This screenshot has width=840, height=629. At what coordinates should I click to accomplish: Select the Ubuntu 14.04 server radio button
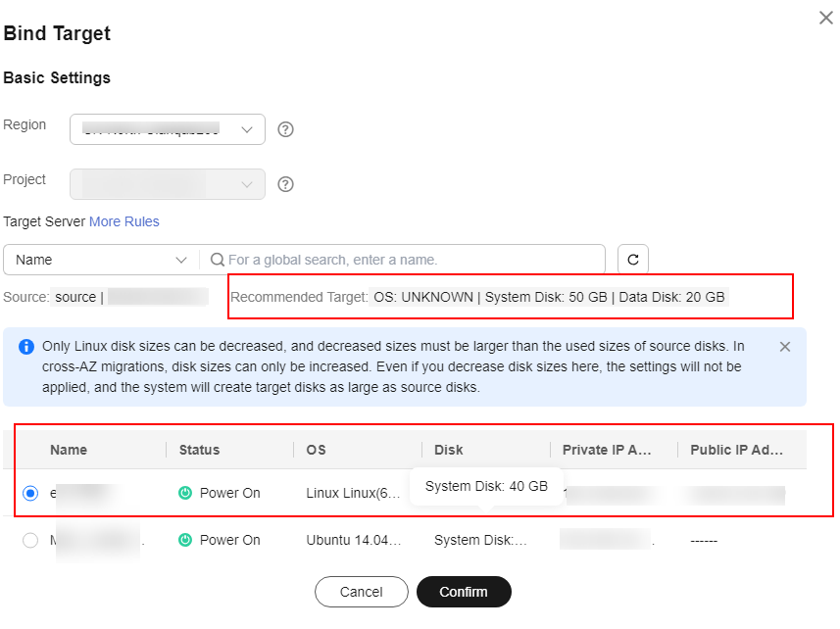[30, 540]
